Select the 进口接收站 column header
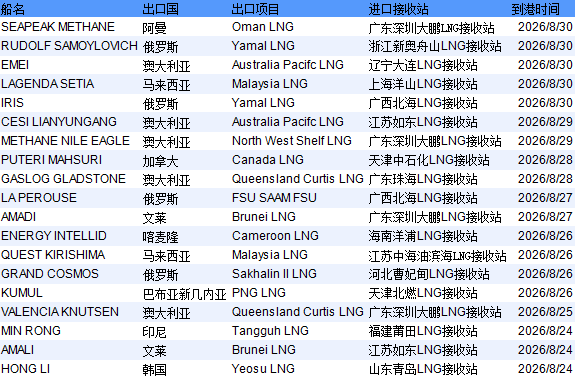The height and width of the screenshot is (377, 575). 398,9
